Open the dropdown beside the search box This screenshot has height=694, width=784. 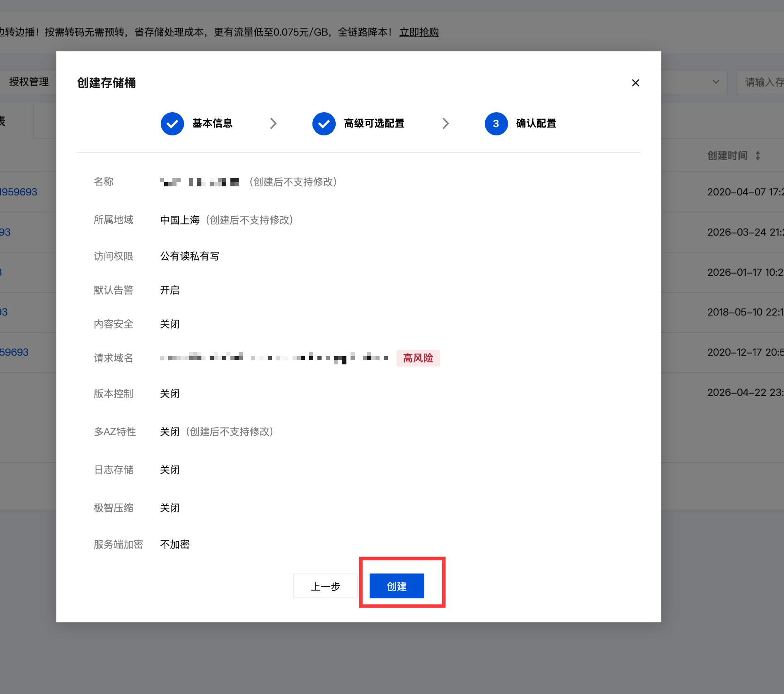[716, 82]
